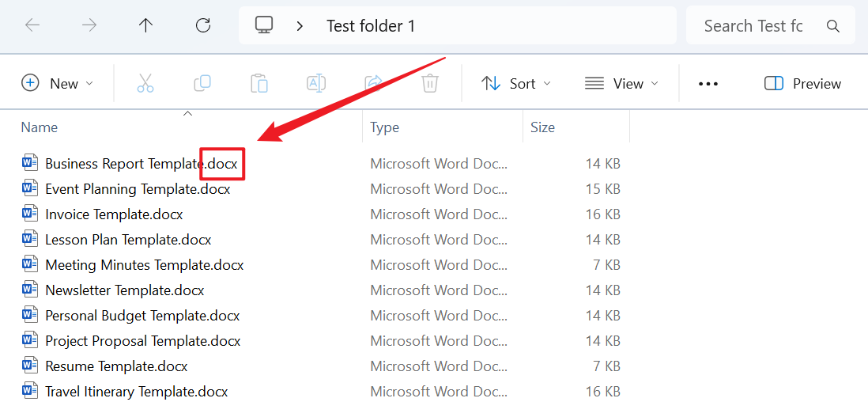868x417 pixels.
Task: Click the Type column header
Action: (385, 127)
